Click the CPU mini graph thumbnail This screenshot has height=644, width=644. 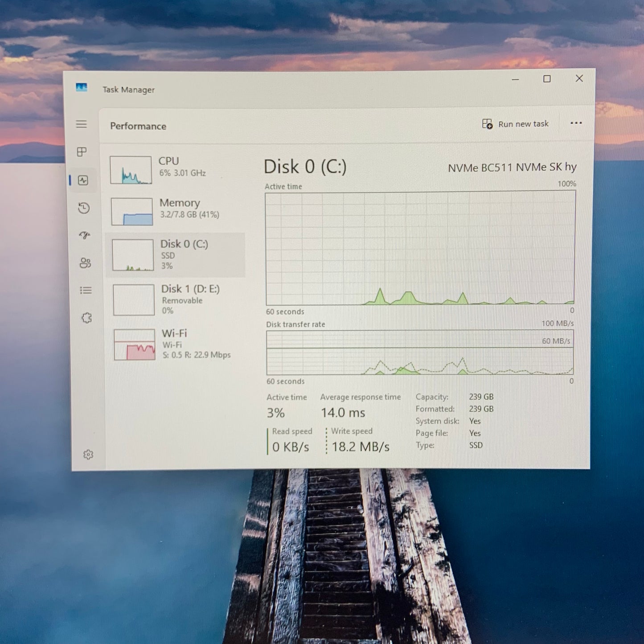(131, 169)
